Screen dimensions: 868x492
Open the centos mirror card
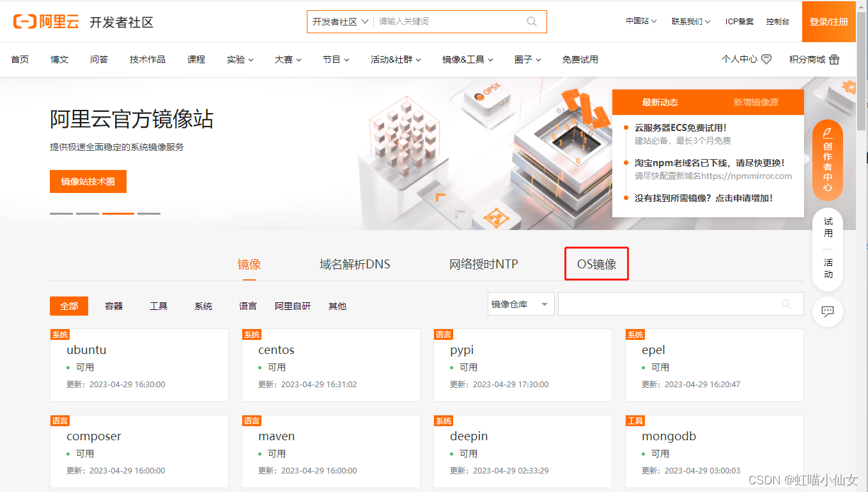(x=331, y=365)
